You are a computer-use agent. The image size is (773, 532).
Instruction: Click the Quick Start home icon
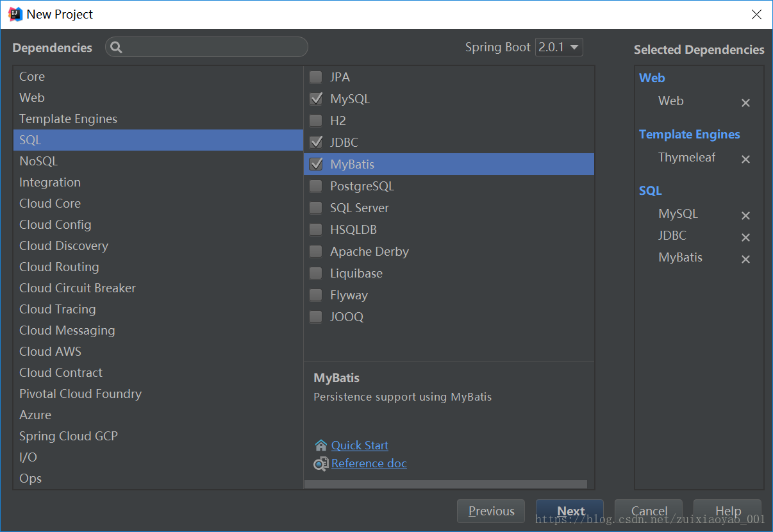tap(321, 445)
